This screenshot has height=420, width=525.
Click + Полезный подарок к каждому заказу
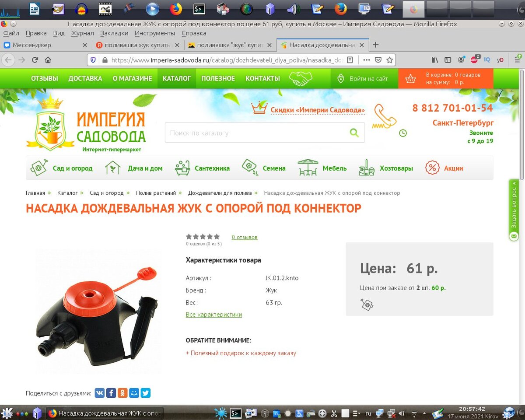point(241,353)
